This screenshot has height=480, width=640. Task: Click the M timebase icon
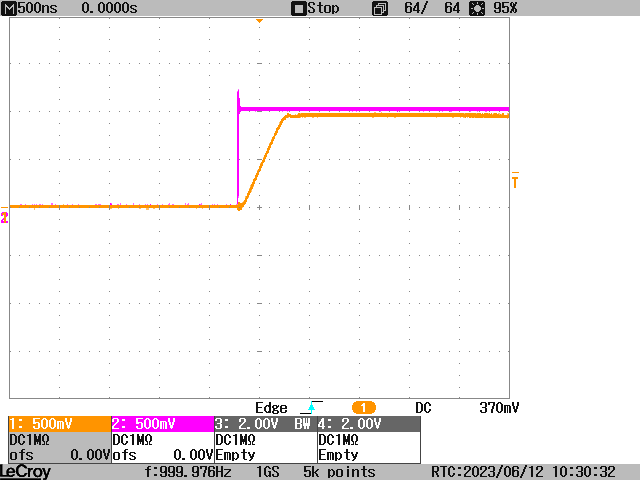click(x=9, y=9)
